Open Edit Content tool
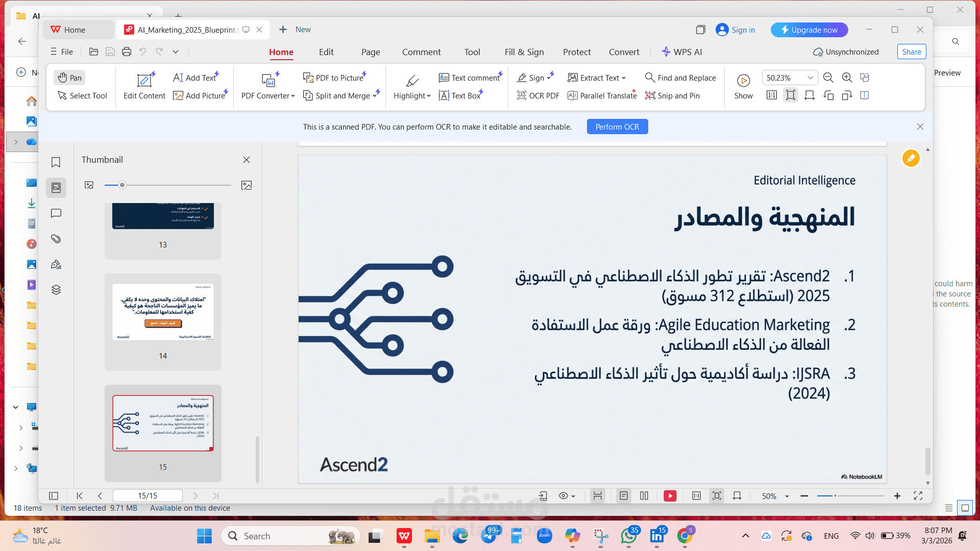The width and height of the screenshot is (980, 551). click(x=144, y=86)
